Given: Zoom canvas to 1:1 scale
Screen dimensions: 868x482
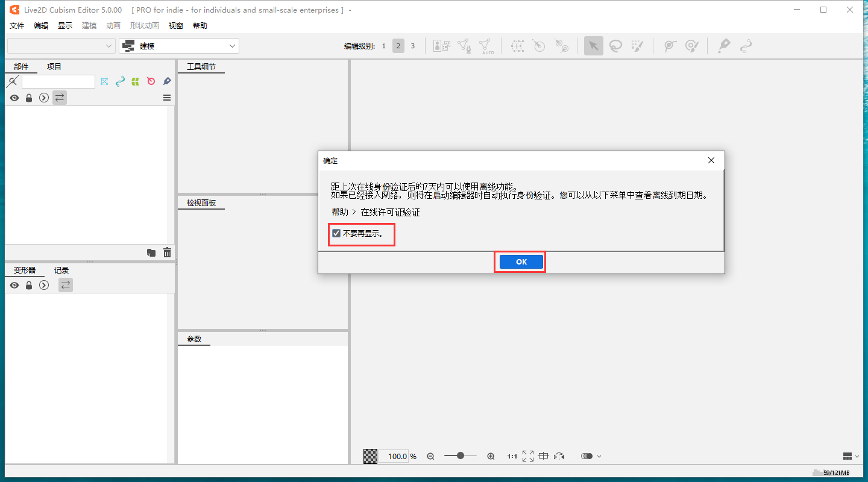Looking at the screenshot, I should [512, 456].
